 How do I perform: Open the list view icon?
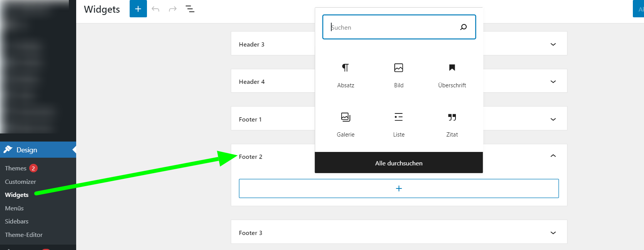coord(190,9)
